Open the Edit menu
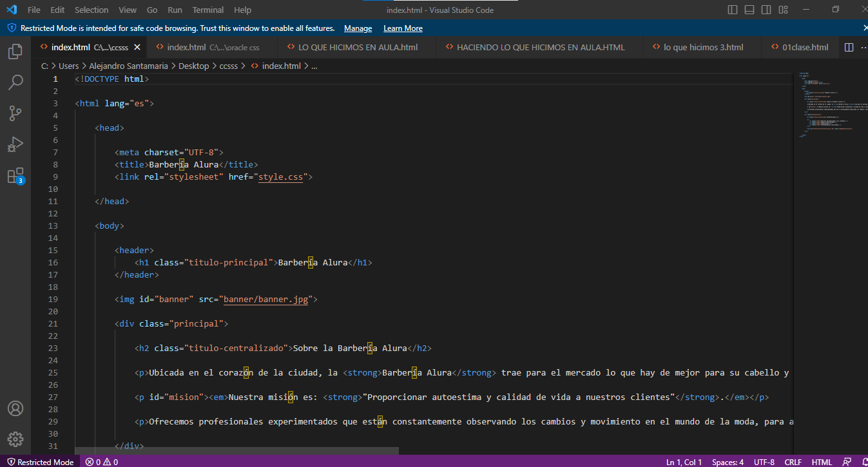 point(57,10)
